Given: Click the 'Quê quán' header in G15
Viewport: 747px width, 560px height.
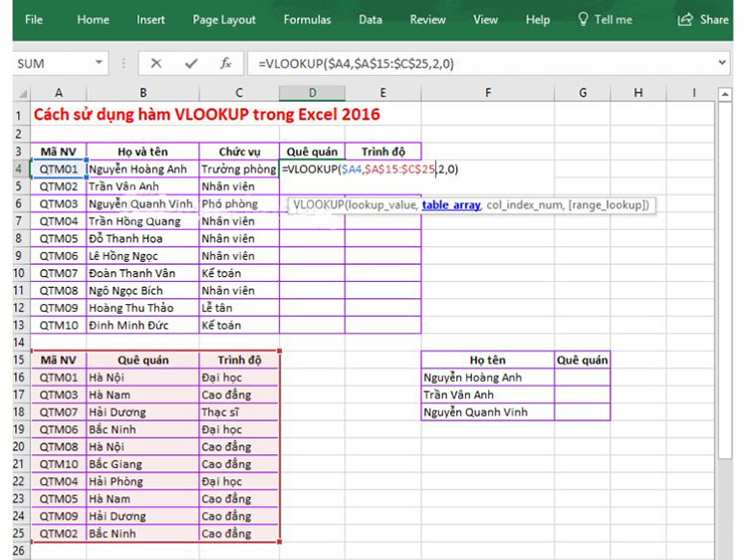Looking at the screenshot, I should coord(583,360).
